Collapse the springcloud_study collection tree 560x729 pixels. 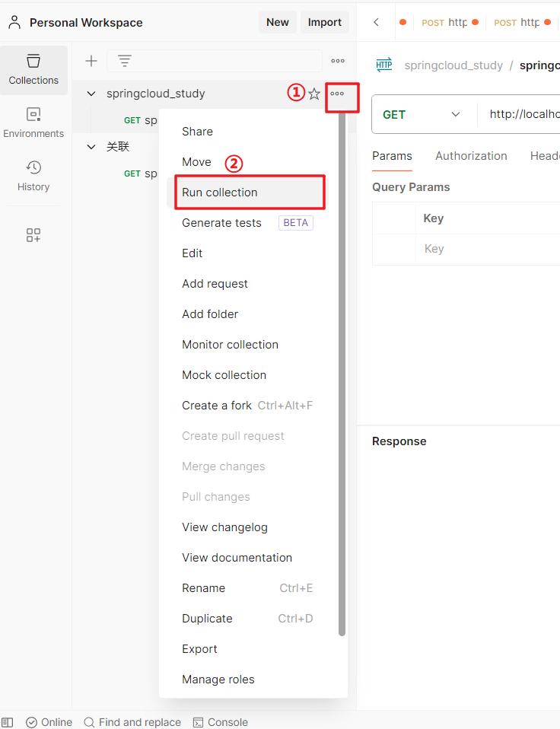(x=91, y=94)
